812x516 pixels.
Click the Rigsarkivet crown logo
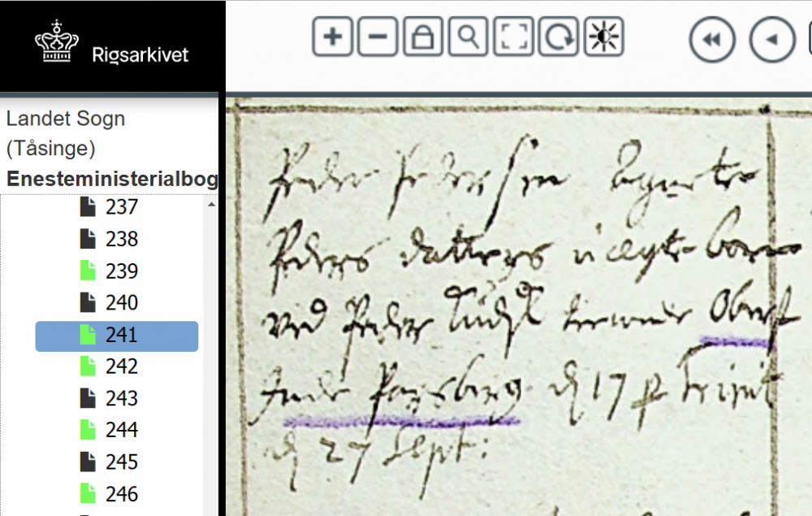tap(57, 41)
